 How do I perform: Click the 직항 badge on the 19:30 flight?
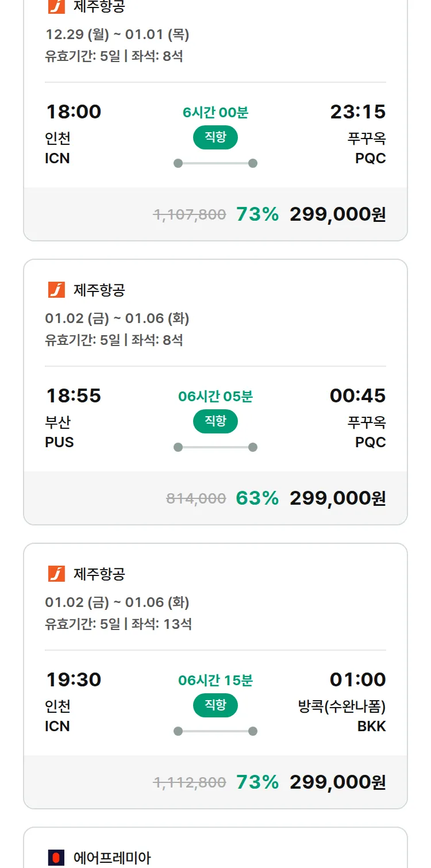pos(215,705)
